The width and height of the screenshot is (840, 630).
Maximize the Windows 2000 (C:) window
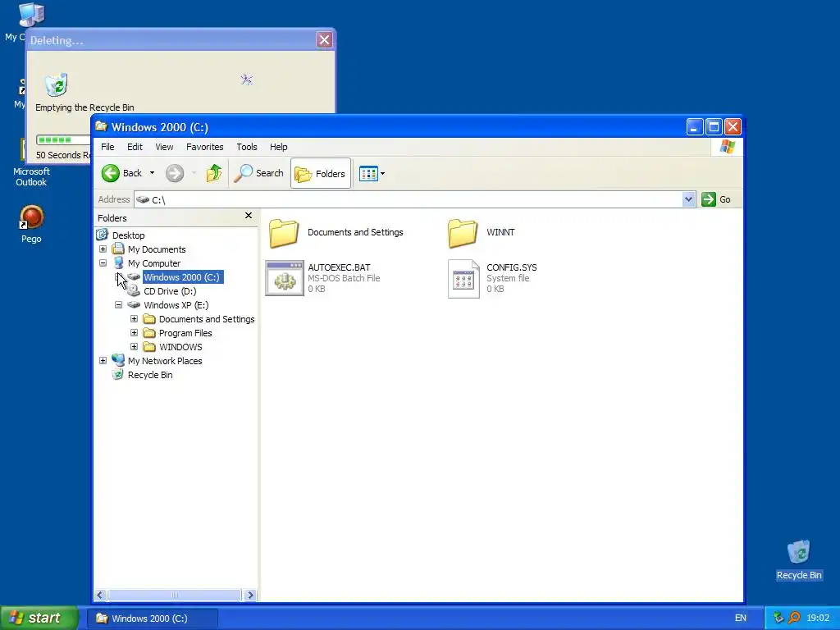(714, 127)
